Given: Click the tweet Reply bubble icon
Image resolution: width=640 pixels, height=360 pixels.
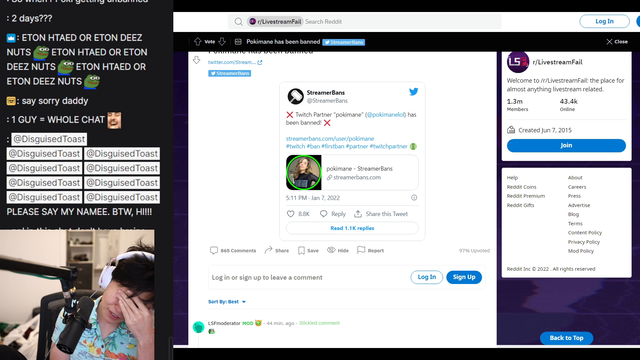Looking at the screenshot, I should tap(323, 213).
